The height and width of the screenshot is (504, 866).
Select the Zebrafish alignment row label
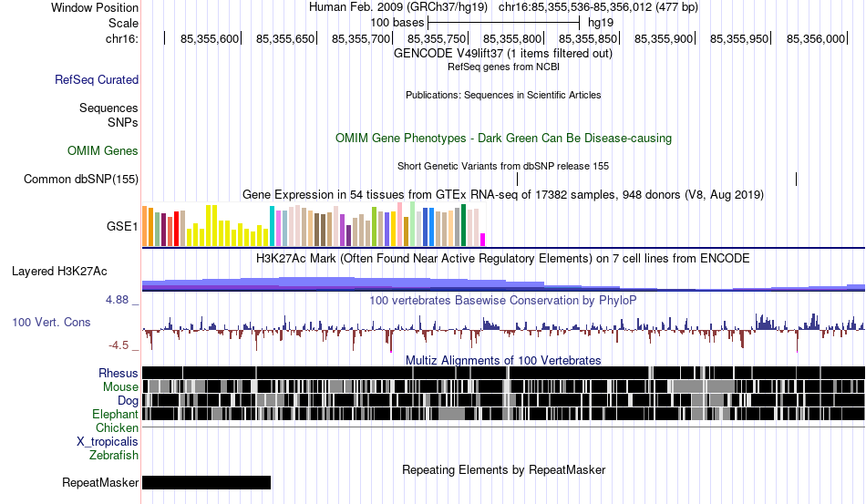(x=114, y=456)
